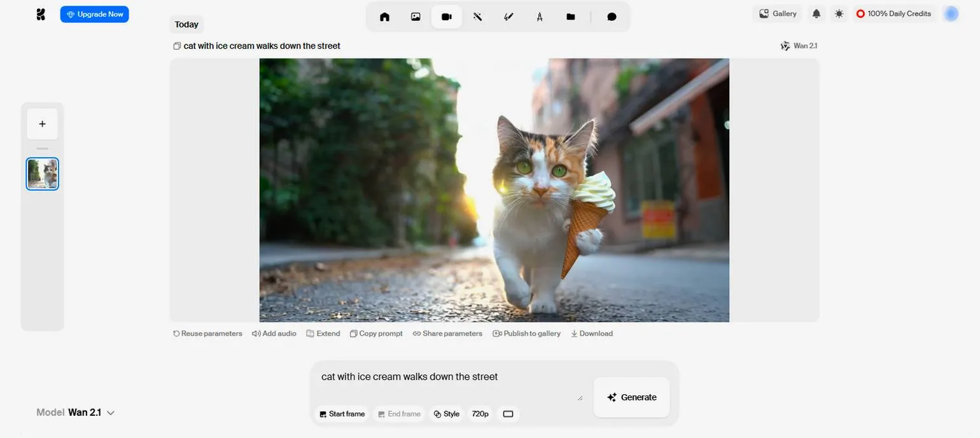Go to the Home tab icon

pyautogui.click(x=384, y=17)
